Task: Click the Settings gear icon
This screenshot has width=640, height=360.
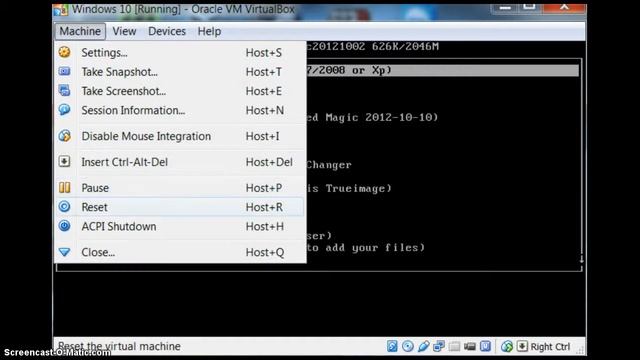Action: (64, 52)
